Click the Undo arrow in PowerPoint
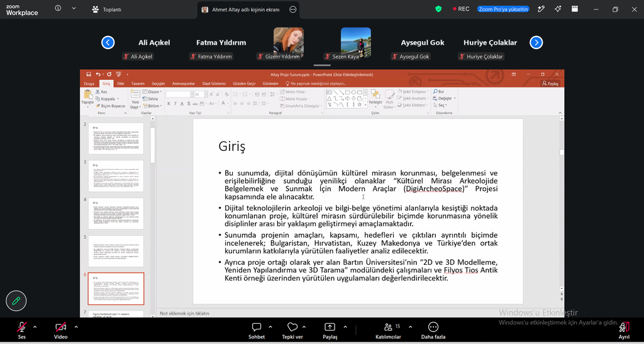 point(97,74)
